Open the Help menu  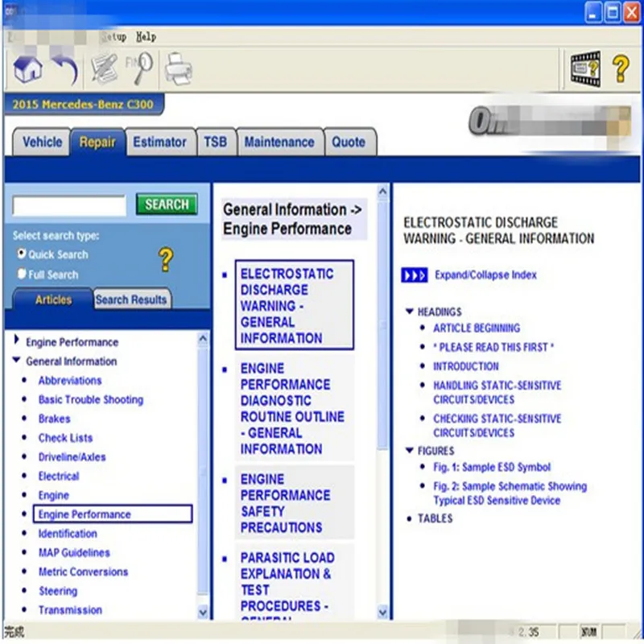(147, 37)
